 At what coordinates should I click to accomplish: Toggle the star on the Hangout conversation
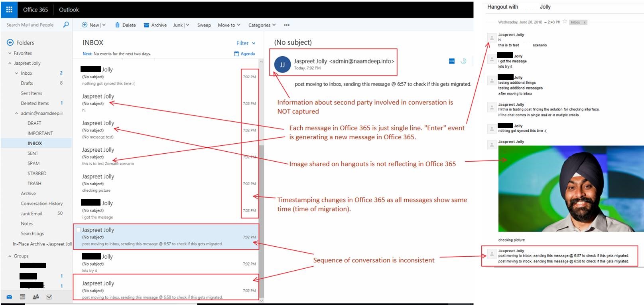(565, 22)
